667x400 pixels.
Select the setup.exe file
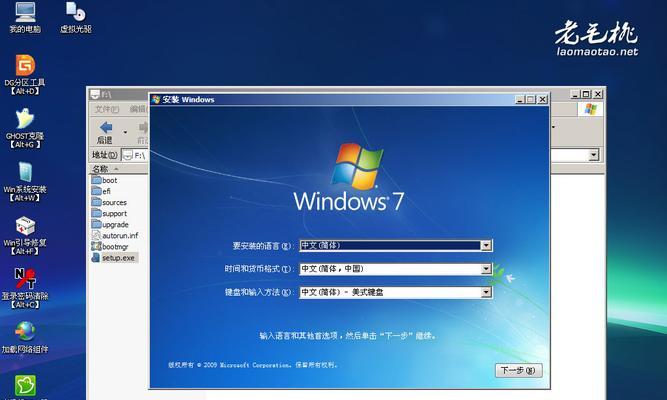point(114,257)
